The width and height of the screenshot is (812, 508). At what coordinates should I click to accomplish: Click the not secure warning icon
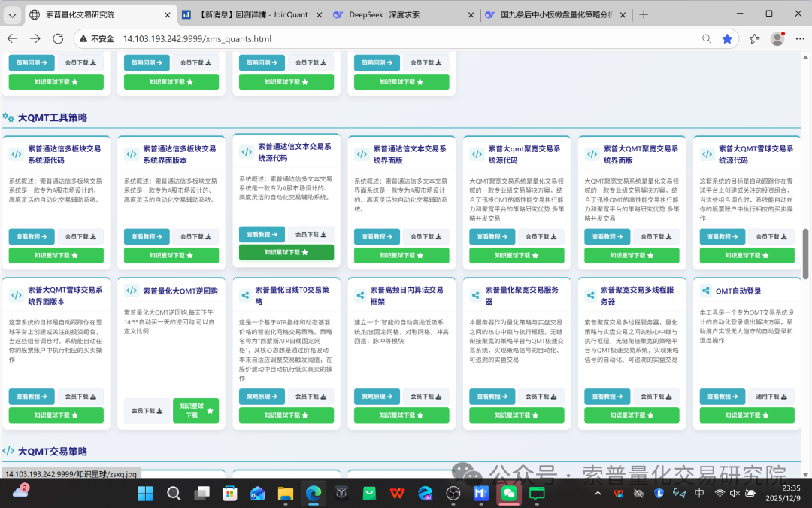pyautogui.click(x=84, y=39)
